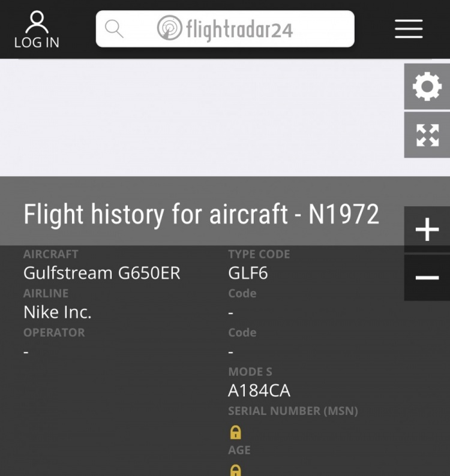Click the LOG IN label
Screen dimensions: 450x476
tap(37, 43)
